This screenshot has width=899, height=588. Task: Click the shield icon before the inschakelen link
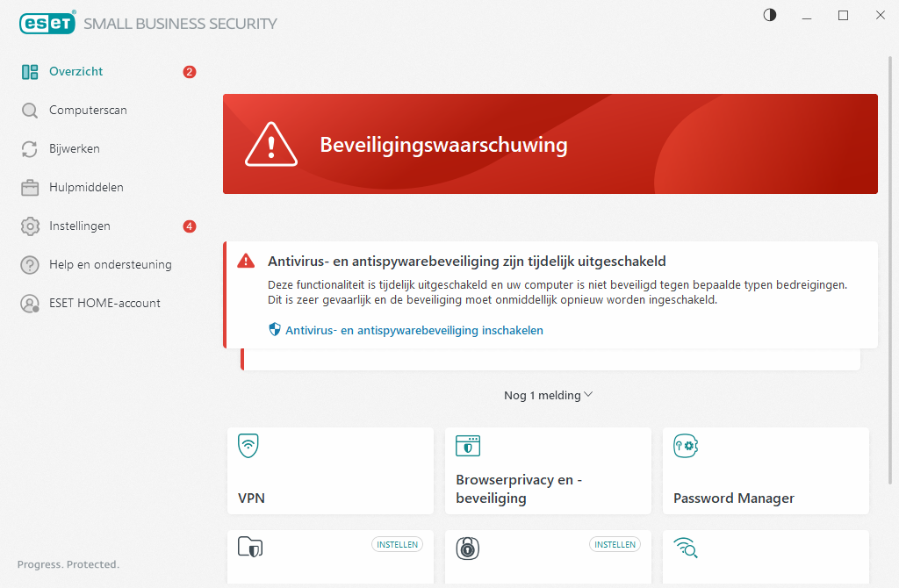pyautogui.click(x=275, y=329)
